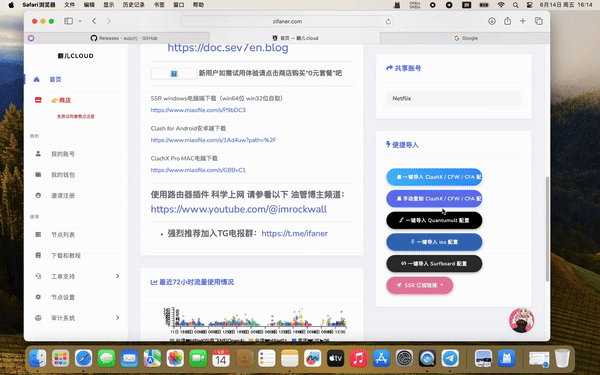The width and height of the screenshot is (600, 375).
Task: Open the sidebar toggle dropdown arrow
Action: [80, 21]
